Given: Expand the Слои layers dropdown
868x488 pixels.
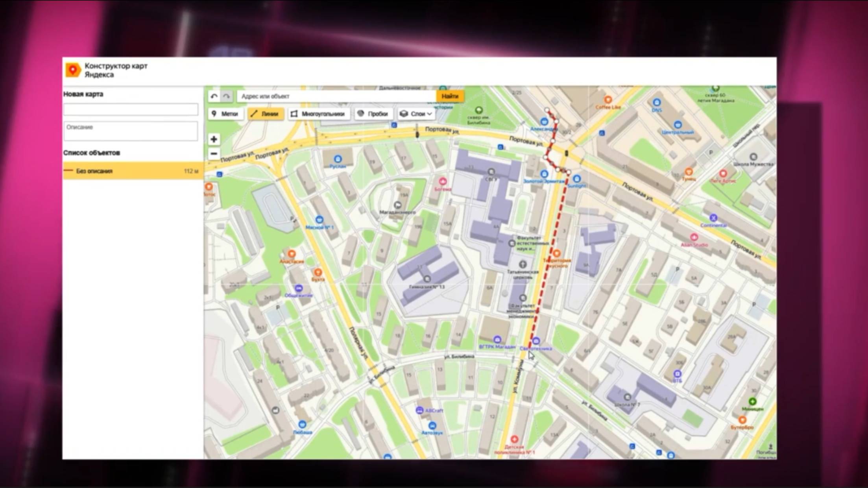Looking at the screenshot, I should [x=417, y=114].
